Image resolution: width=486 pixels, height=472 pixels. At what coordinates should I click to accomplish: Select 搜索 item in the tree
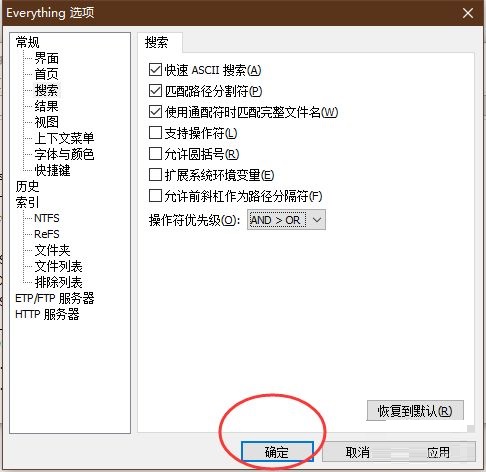[x=47, y=90]
